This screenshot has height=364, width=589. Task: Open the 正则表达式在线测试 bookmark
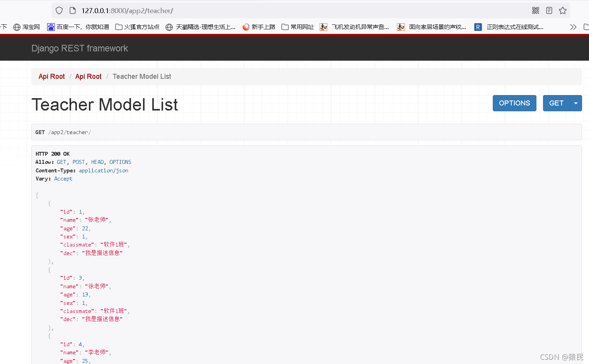point(509,27)
